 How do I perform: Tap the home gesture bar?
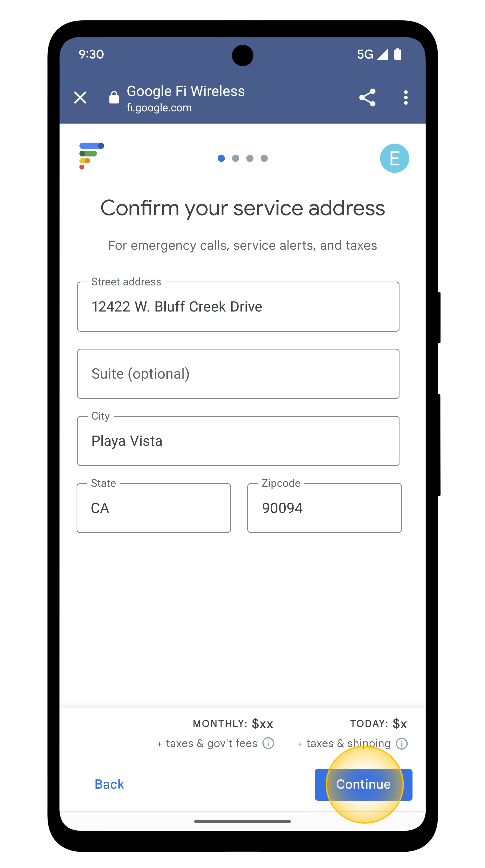pyautogui.click(x=243, y=822)
